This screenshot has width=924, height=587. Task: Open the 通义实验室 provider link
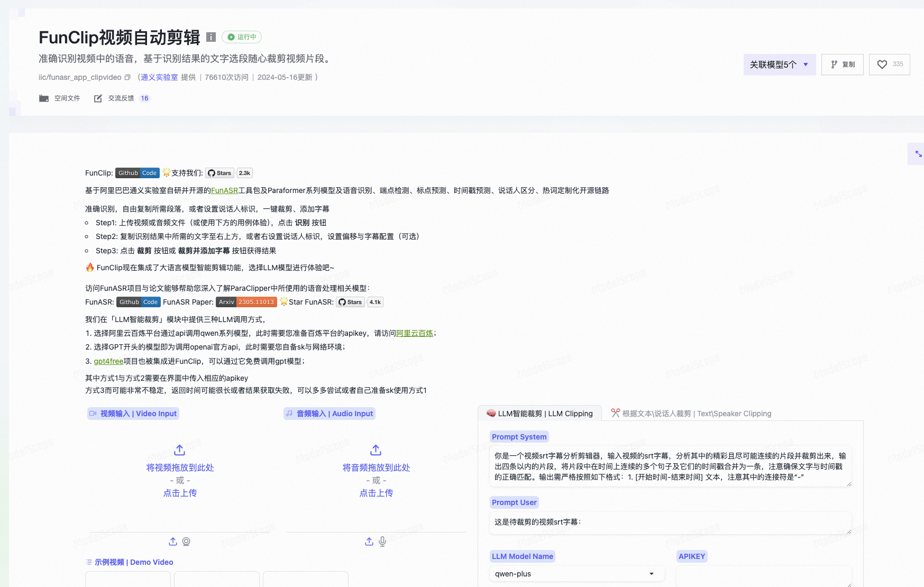(x=159, y=77)
